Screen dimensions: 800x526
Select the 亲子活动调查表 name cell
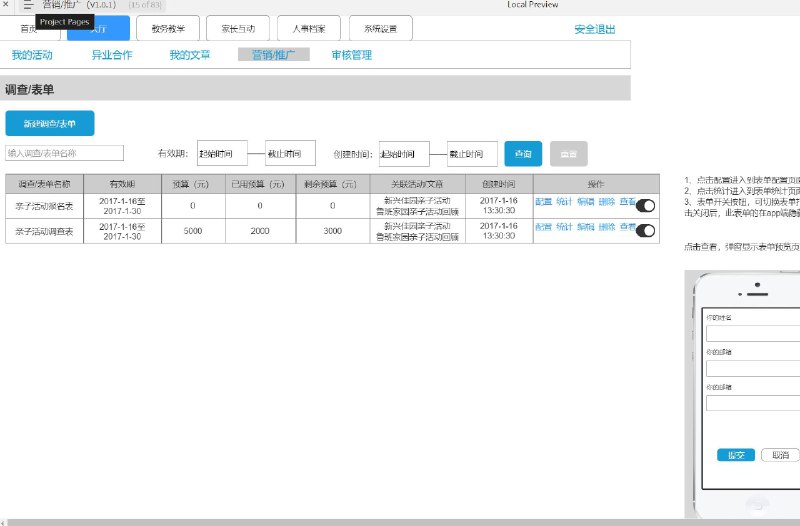click(x=44, y=231)
